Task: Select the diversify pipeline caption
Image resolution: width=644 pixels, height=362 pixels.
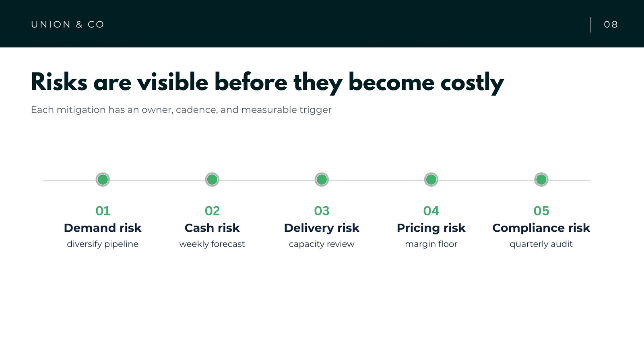Action: click(103, 244)
